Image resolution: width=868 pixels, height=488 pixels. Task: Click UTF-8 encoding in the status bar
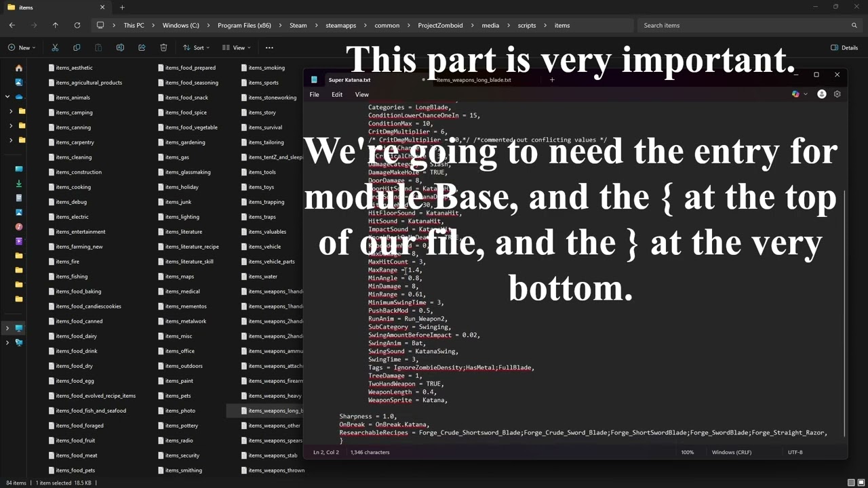click(795, 452)
